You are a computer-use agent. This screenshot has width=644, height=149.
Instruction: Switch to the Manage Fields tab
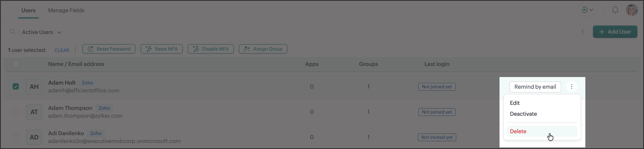coord(66,10)
